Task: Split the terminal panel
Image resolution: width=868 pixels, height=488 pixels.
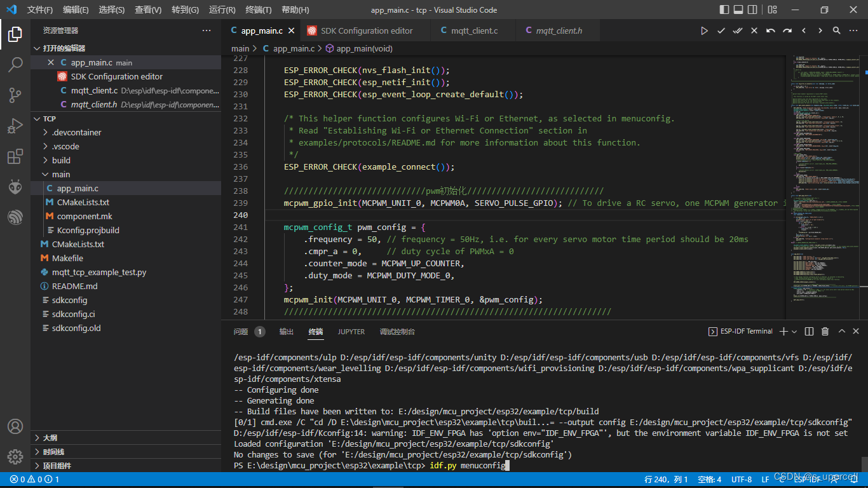Action: (809, 331)
